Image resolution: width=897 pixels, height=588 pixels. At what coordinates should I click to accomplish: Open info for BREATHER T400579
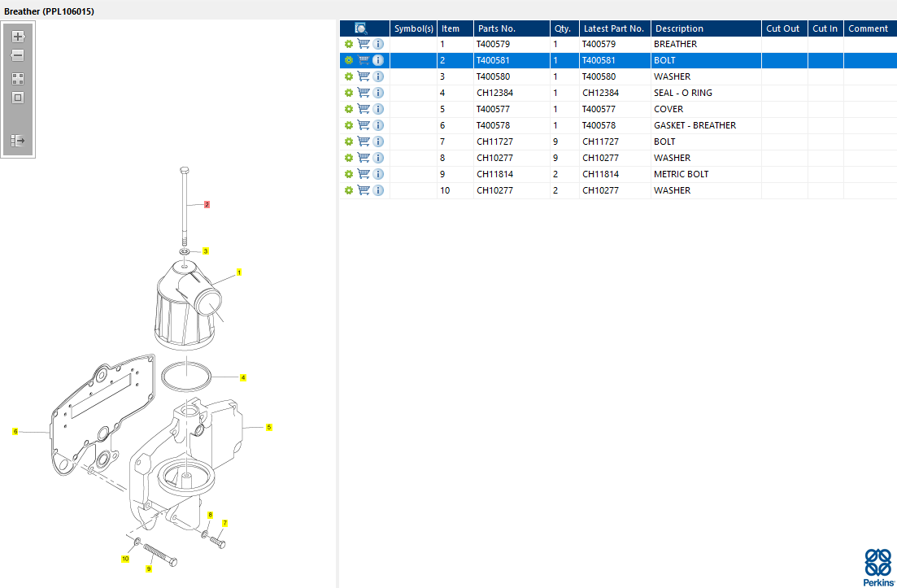(x=378, y=44)
